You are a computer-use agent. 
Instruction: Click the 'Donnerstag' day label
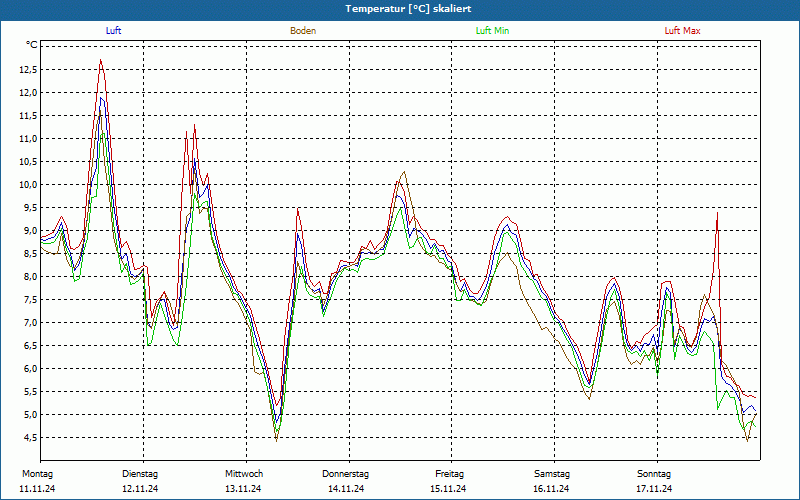click(345, 474)
